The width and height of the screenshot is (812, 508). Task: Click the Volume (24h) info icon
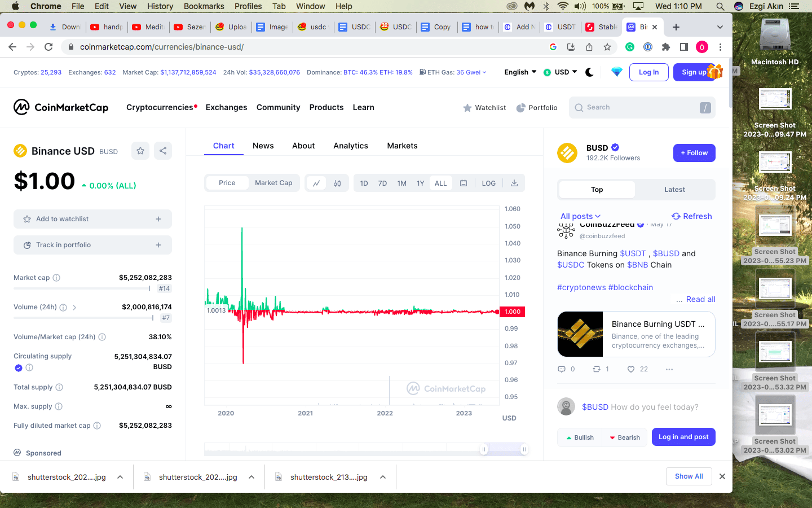click(x=63, y=308)
